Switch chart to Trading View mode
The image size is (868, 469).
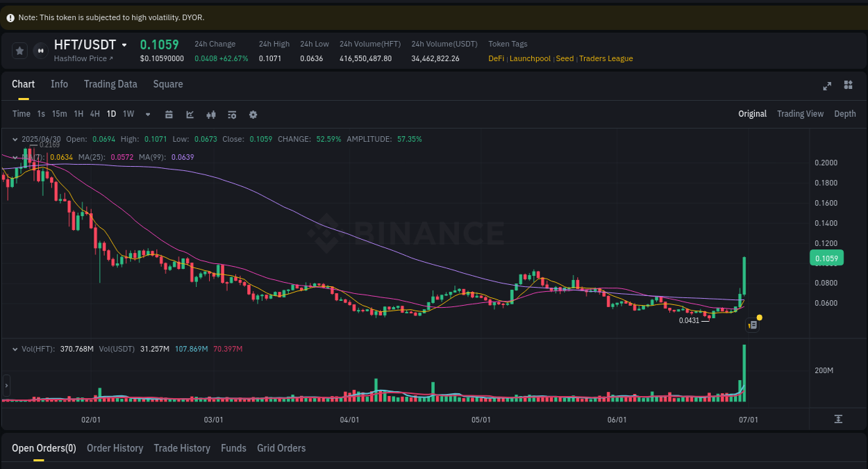click(x=800, y=113)
